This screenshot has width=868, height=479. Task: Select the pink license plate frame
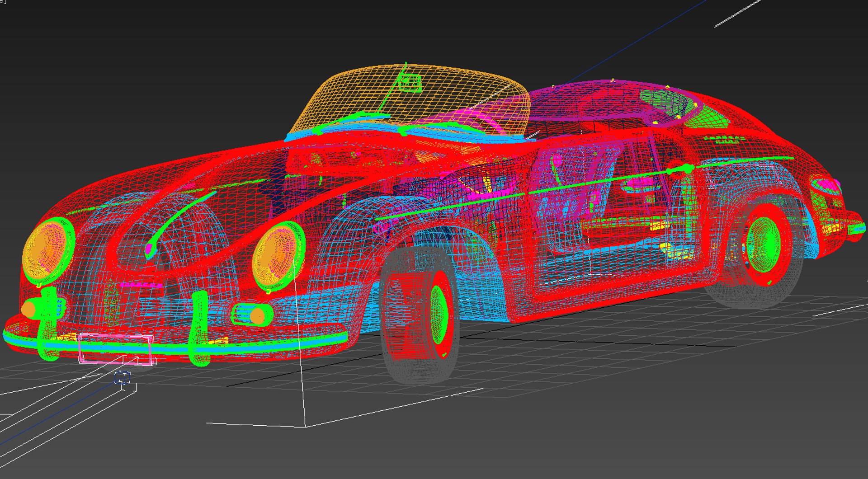pos(116,349)
